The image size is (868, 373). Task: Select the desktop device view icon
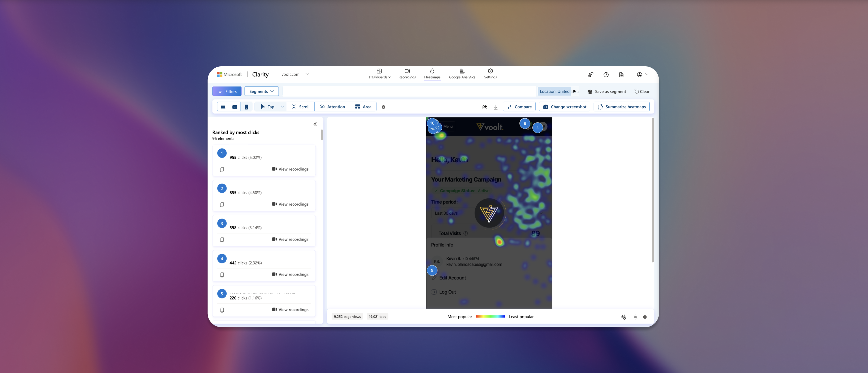click(x=223, y=107)
